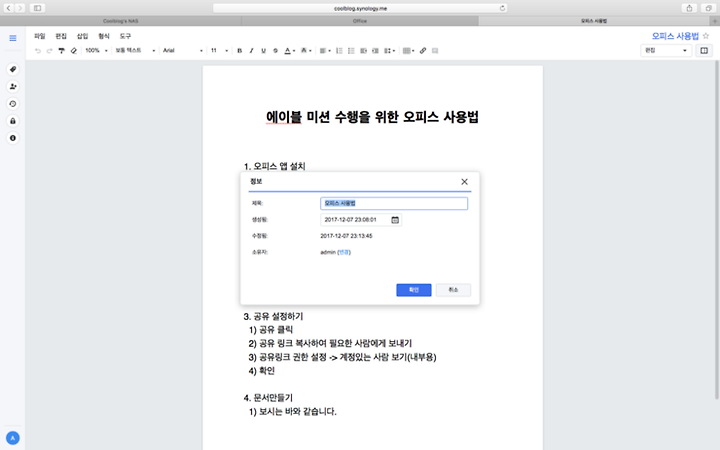Click the undo arrow
720x450 pixels.
point(38,51)
